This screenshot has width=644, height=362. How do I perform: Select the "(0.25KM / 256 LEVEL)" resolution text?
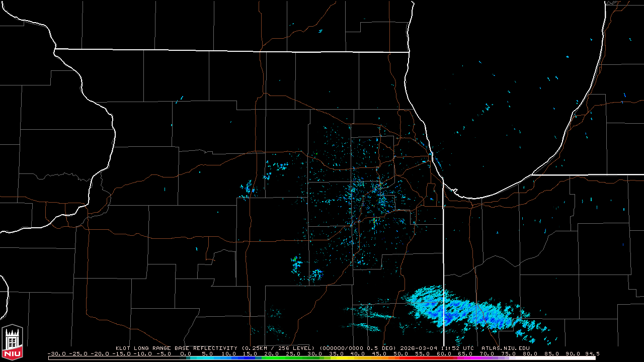(278, 348)
